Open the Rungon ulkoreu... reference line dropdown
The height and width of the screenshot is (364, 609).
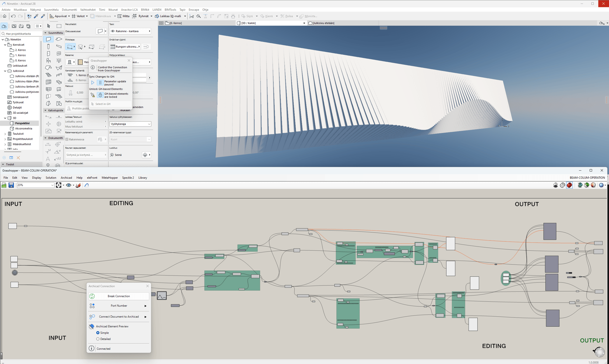coord(125,47)
